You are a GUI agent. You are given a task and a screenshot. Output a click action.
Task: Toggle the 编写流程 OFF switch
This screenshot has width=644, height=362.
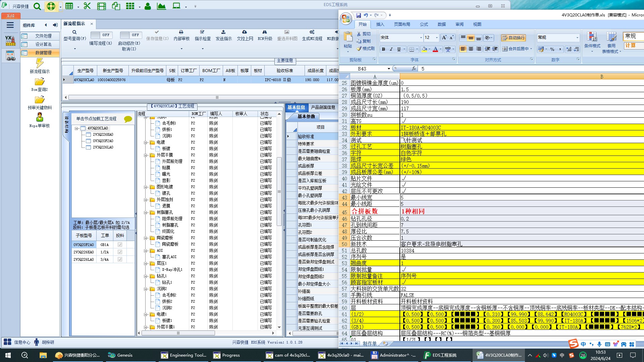(x=102, y=35)
